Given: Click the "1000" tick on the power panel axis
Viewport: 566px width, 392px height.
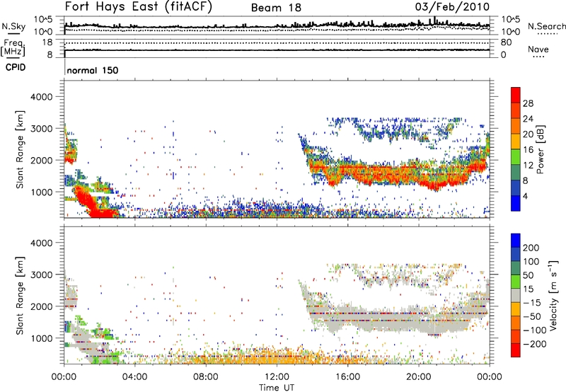Looking at the screenshot, I should [41, 192].
